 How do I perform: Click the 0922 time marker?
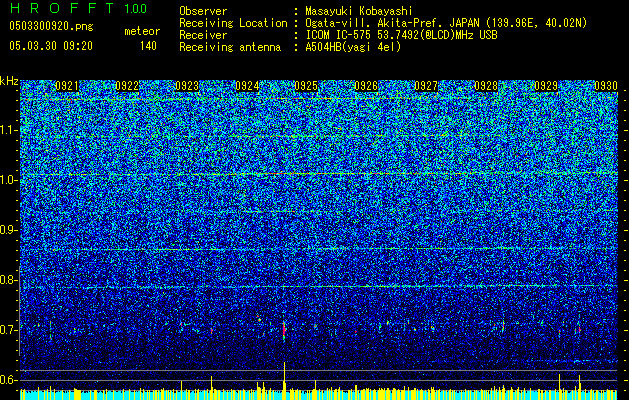click(x=127, y=86)
